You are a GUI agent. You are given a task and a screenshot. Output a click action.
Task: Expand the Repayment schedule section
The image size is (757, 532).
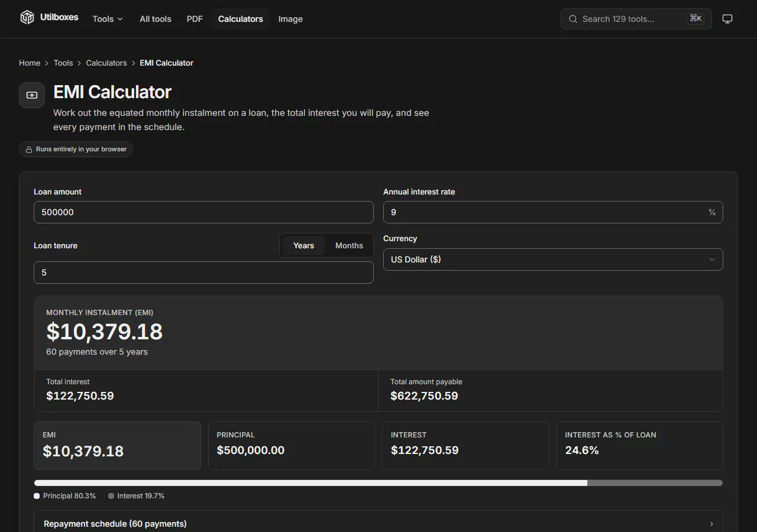378,524
